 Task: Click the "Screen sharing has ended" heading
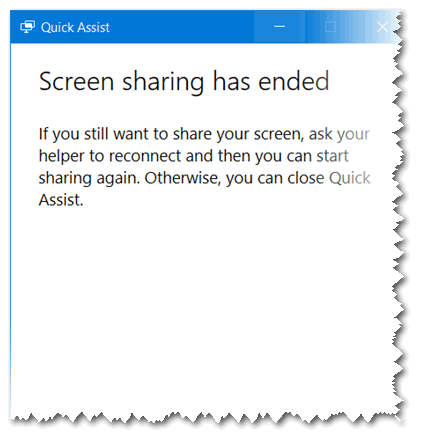[x=184, y=82]
